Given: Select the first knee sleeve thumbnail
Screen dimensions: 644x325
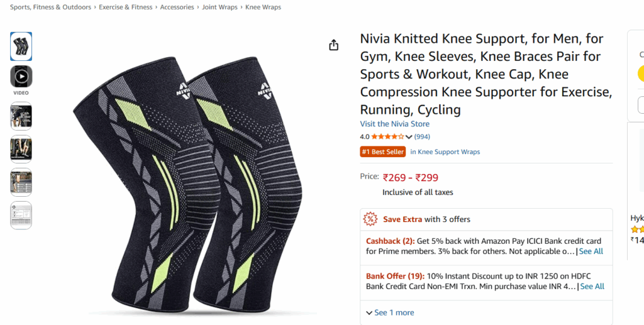Looking at the screenshot, I should point(21,46).
